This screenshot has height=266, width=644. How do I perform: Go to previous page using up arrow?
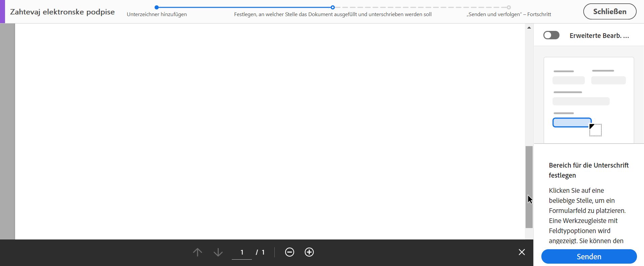pos(198,252)
